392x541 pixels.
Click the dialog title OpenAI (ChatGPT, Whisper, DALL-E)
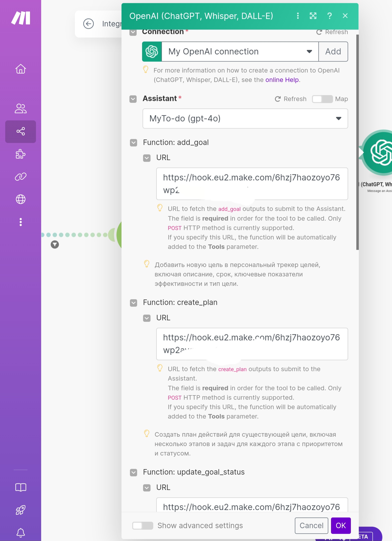(x=201, y=16)
